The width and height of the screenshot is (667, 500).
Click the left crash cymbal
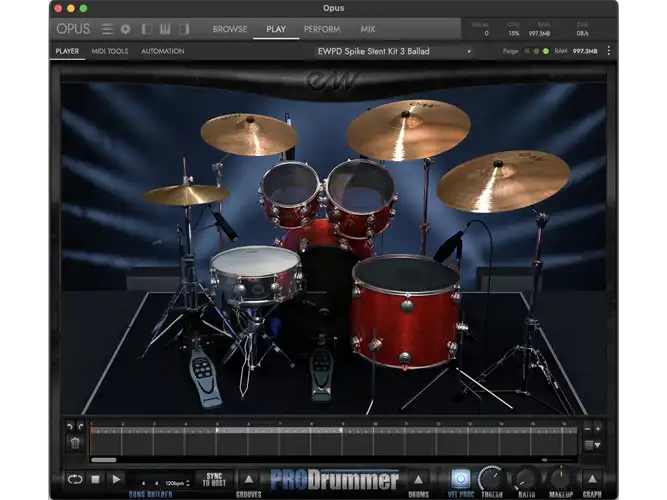[249, 134]
